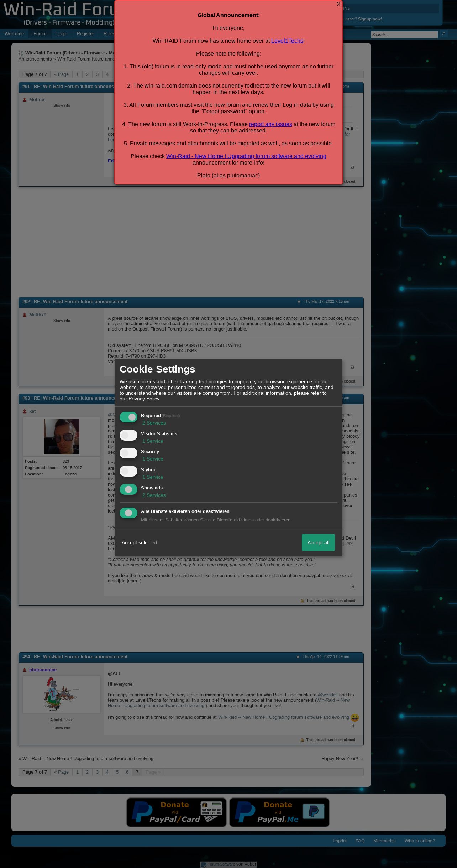457x868 pixels.
Task: Click the Moline user status icon
Action: tap(25, 100)
